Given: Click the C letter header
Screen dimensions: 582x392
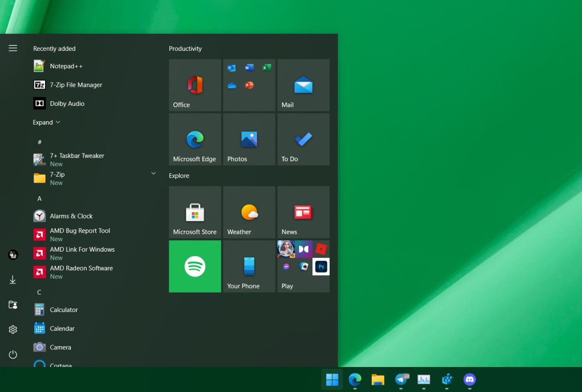Looking at the screenshot, I should (39, 292).
